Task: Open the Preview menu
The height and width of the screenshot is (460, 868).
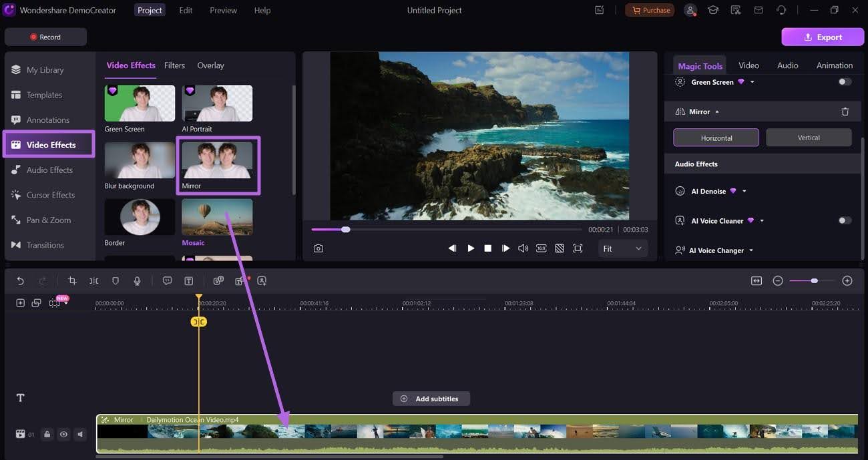Action: 223,10
